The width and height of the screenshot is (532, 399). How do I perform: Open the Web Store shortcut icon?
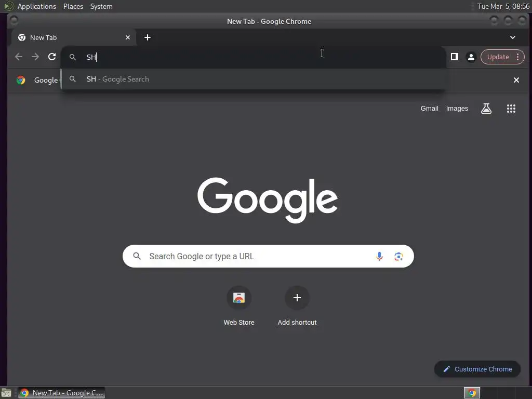(239, 298)
